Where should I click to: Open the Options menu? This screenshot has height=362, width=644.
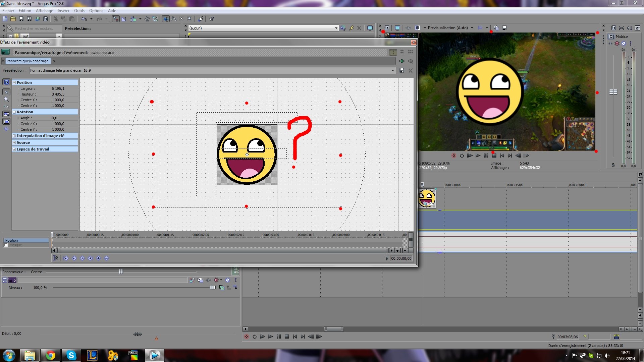click(96, 10)
